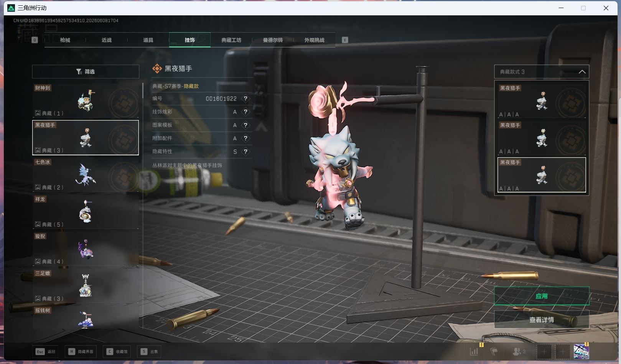Image resolution: width=621 pixels, height=364 pixels.
Task: Click the E key next-tab indicator
Action: click(345, 40)
